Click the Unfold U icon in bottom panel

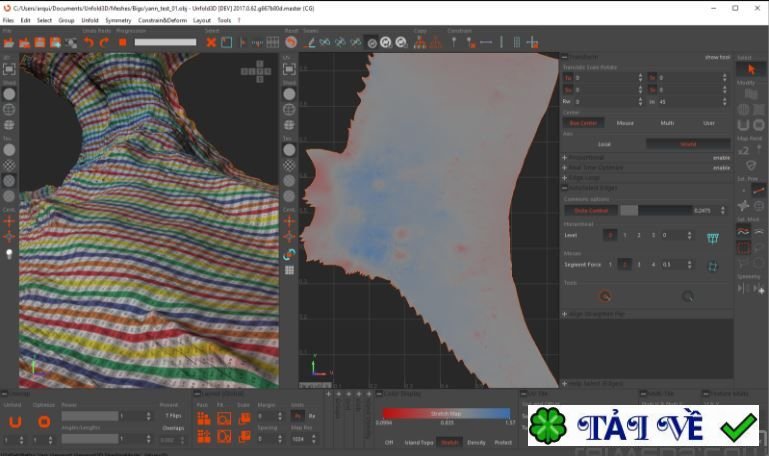pos(16,421)
